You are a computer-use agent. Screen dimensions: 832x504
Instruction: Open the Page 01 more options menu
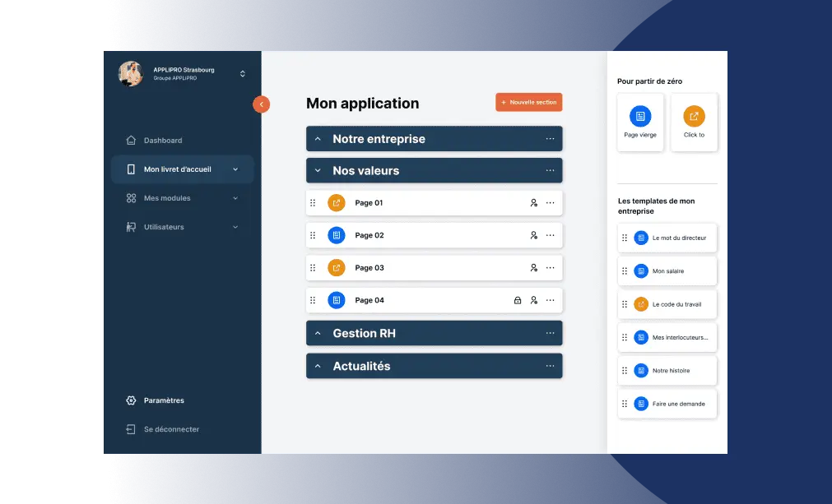click(x=551, y=203)
